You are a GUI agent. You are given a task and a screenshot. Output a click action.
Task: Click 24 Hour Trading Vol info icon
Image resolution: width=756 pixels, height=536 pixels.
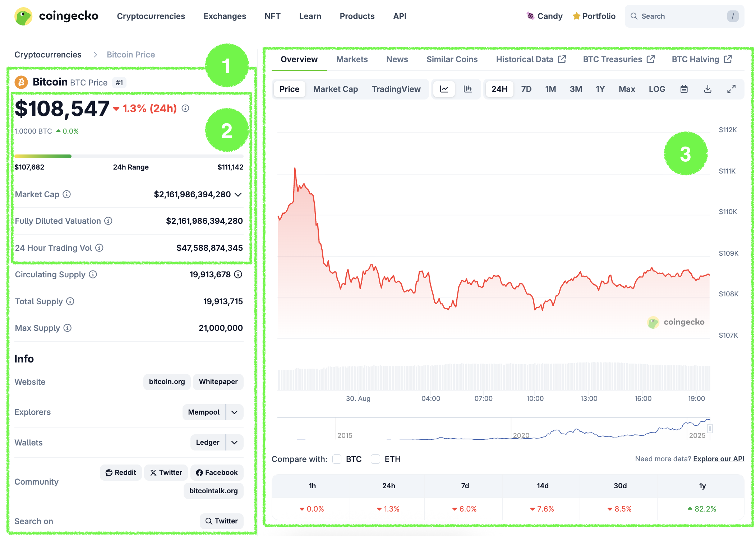pyautogui.click(x=100, y=248)
